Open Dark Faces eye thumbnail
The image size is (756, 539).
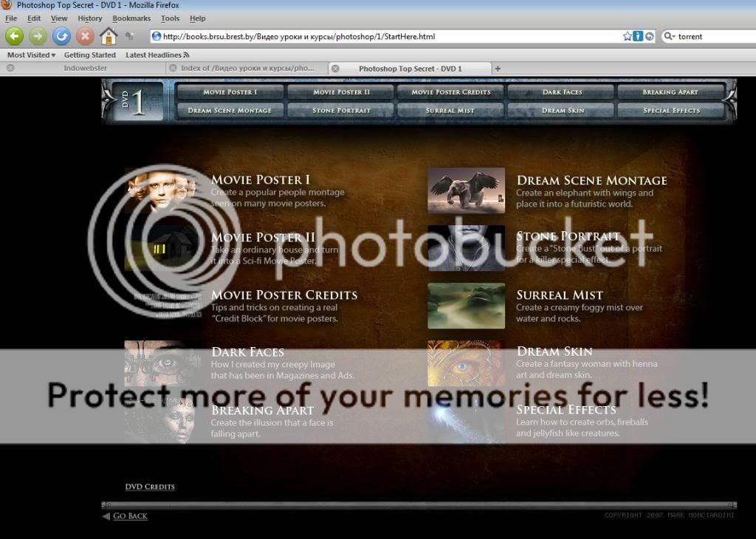point(162,363)
